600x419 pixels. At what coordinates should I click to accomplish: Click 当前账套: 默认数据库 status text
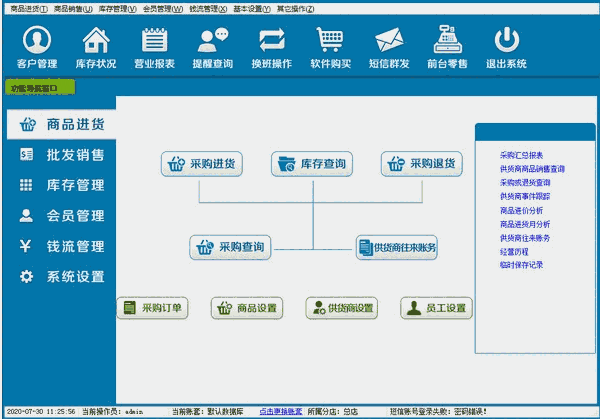click(208, 412)
